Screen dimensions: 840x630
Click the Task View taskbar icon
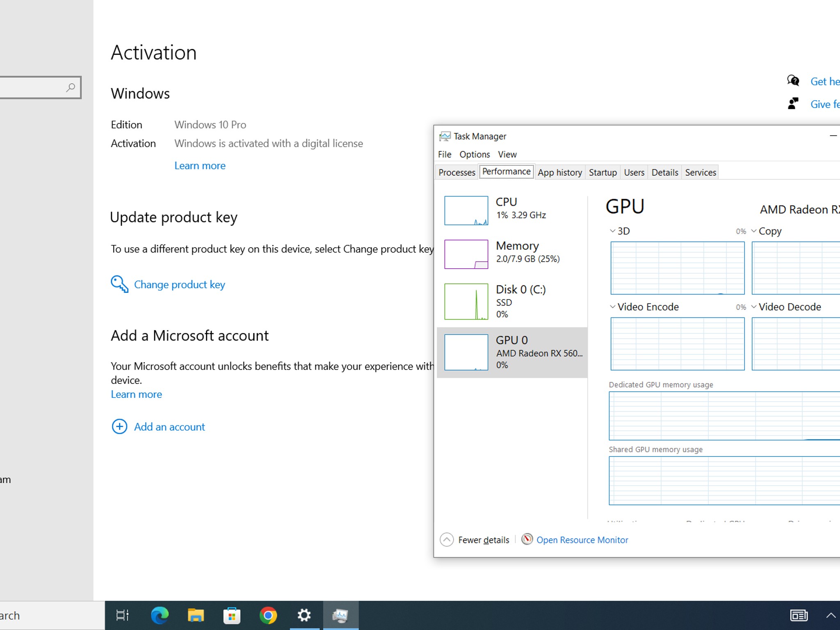point(123,615)
